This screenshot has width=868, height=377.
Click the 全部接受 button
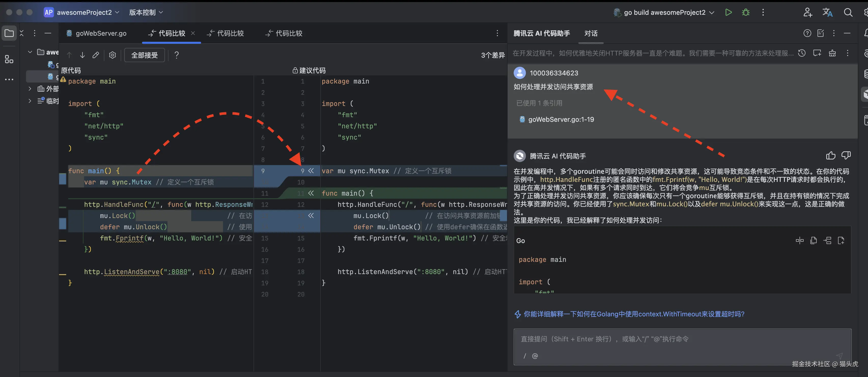[144, 55]
